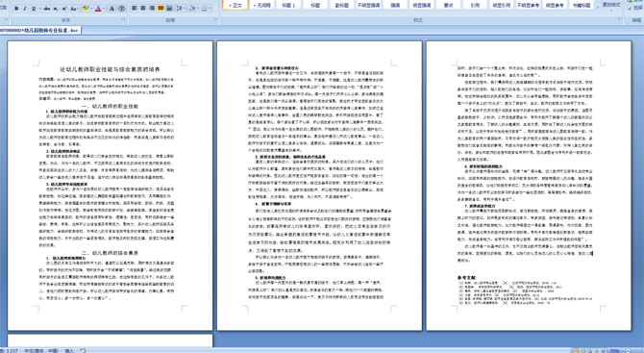Viewport: 644px width, 353px height.
Task: Expand the underline style dropdown
Action: [38, 9]
